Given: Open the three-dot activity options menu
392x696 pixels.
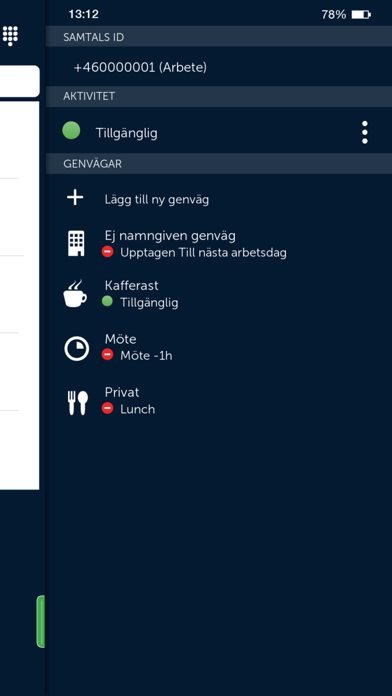Looking at the screenshot, I should 364,132.
